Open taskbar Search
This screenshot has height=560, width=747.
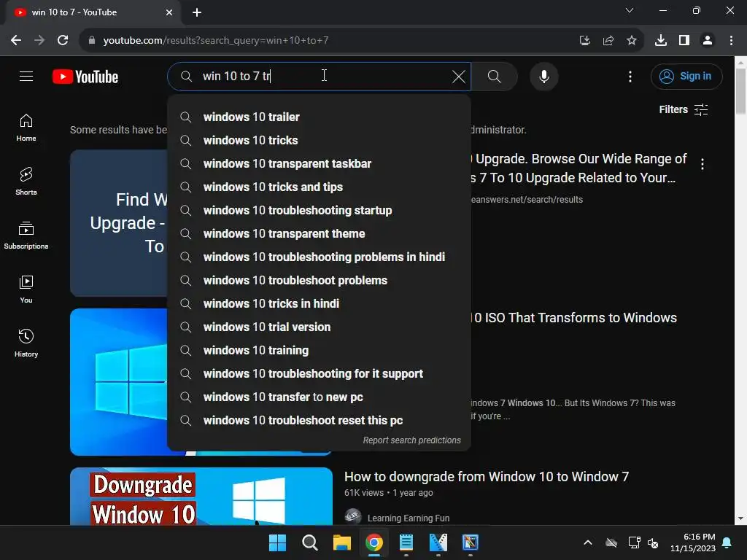(x=309, y=542)
